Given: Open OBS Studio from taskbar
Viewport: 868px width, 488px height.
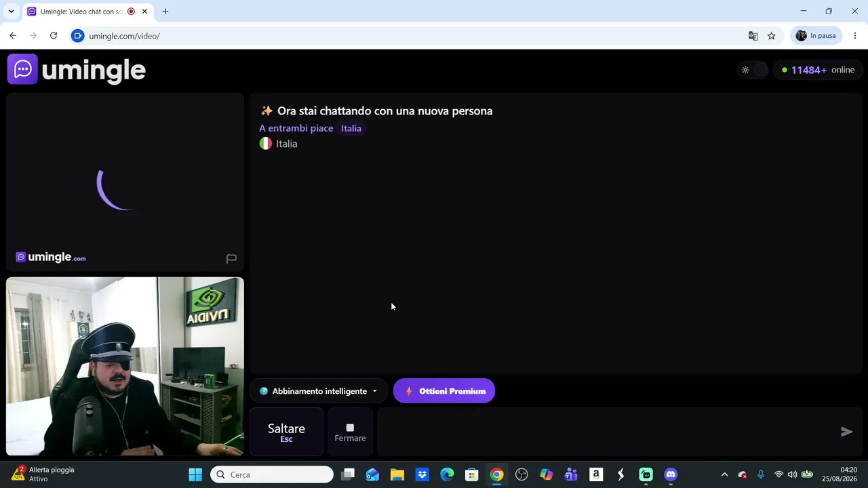Looking at the screenshot, I should 521,474.
